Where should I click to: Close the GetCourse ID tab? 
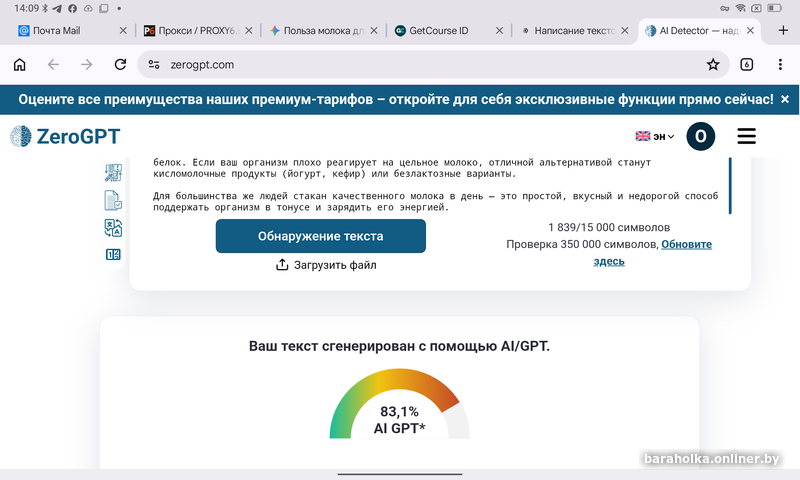[499, 31]
